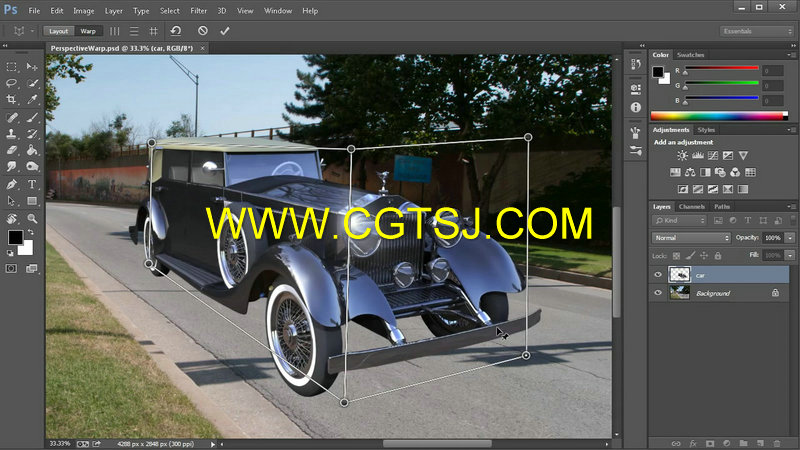Add Brightness/Contrast adjustment

click(682, 156)
